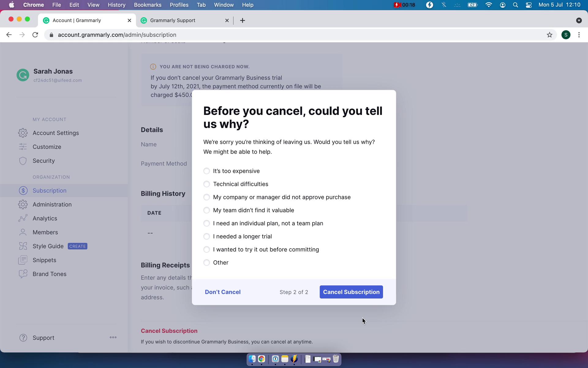Choose the "Other" cancellation reason
The height and width of the screenshot is (368, 588).
pos(207,263)
